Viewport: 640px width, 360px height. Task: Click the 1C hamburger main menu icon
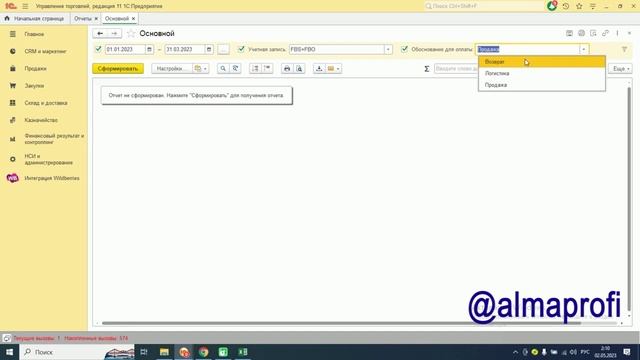click(x=25, y=6)
